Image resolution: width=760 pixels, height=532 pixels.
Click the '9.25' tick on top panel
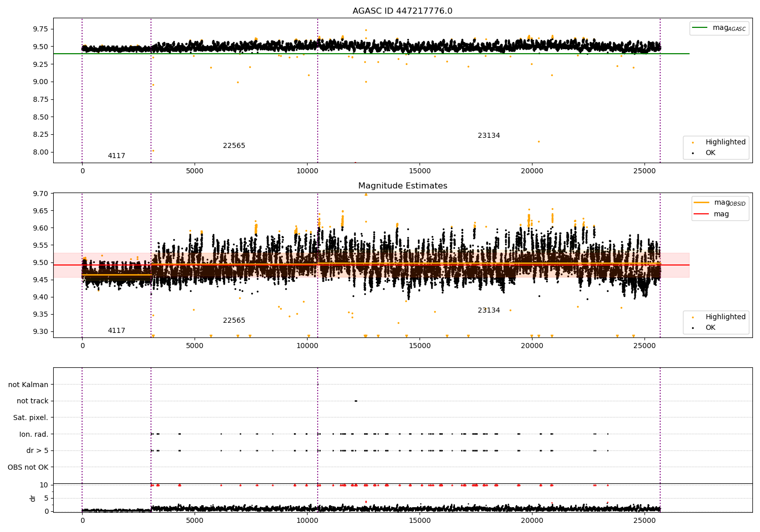[x=40, y=64]
